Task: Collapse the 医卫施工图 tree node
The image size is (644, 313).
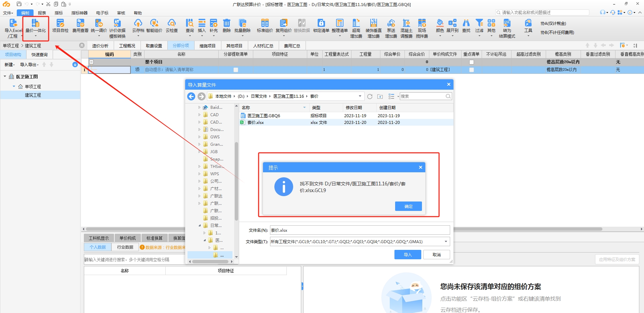Action: (5, 77)
